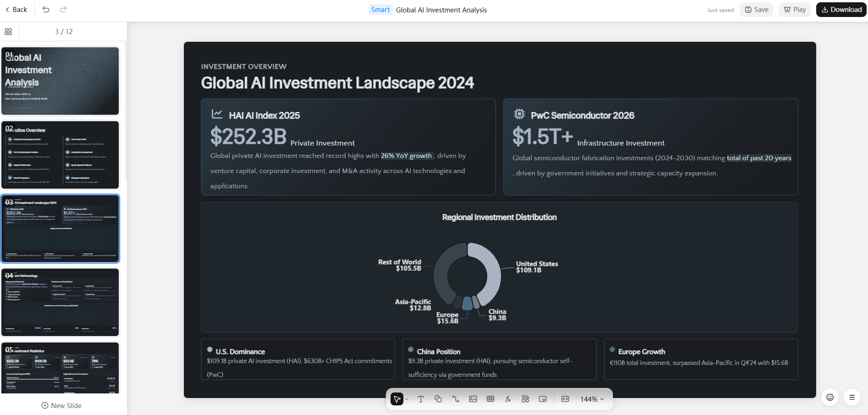The width and height of the screenshot is (868, 415).
Task: Add a New Slide
Action: [61, 405]
